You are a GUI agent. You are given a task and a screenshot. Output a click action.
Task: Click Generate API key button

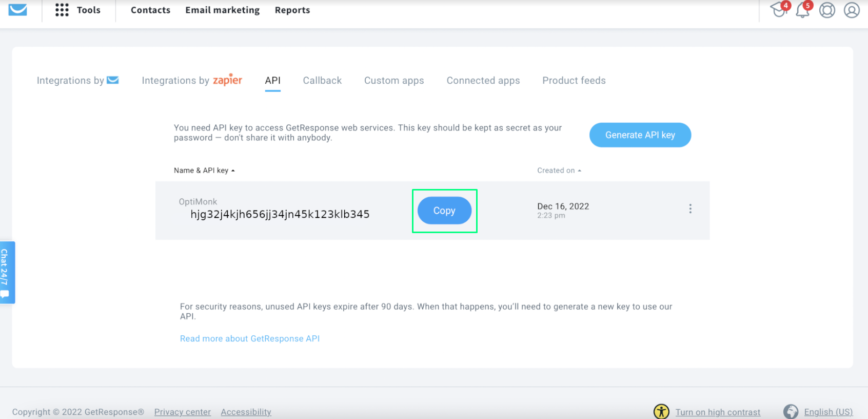[x=640, y=135]
